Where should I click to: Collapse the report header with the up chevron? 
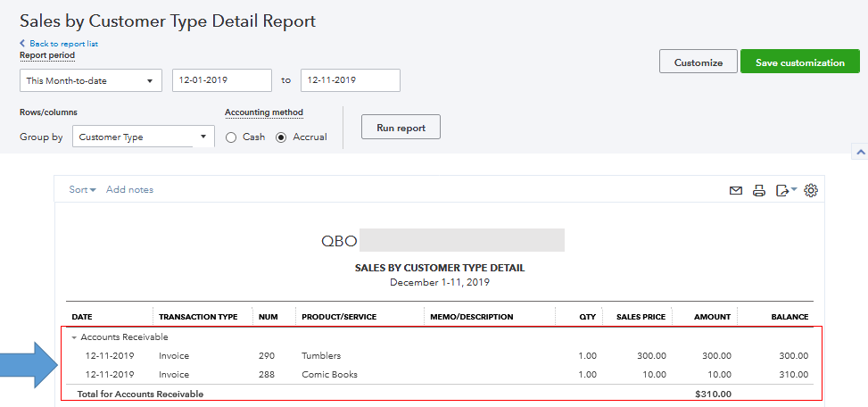click(860, 151)
